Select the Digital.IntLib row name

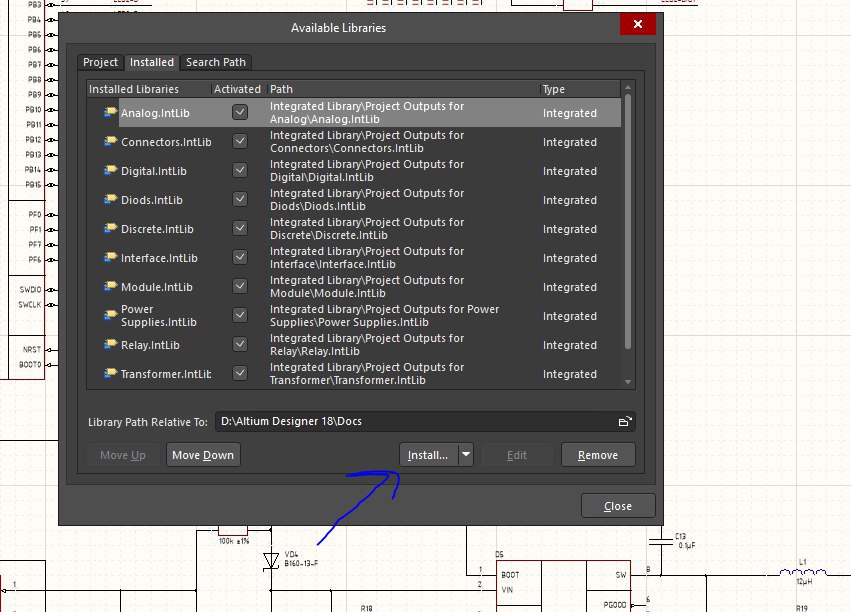[154, 171]
